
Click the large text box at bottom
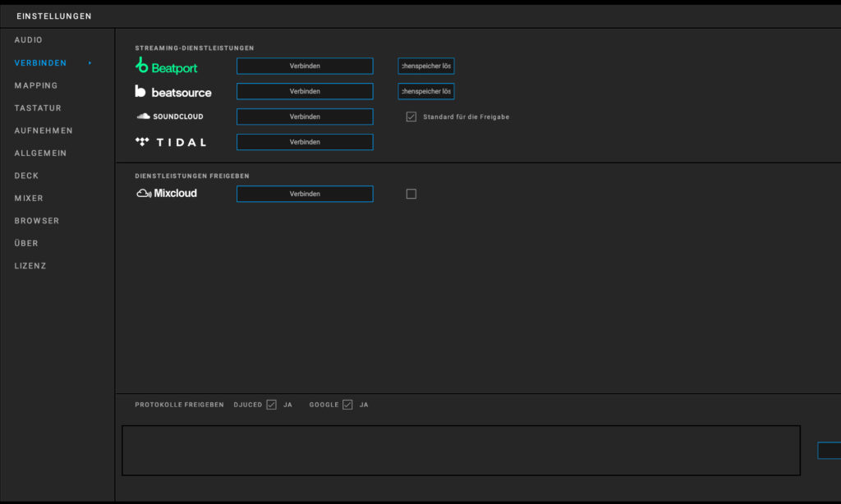(x=461, y=451)
